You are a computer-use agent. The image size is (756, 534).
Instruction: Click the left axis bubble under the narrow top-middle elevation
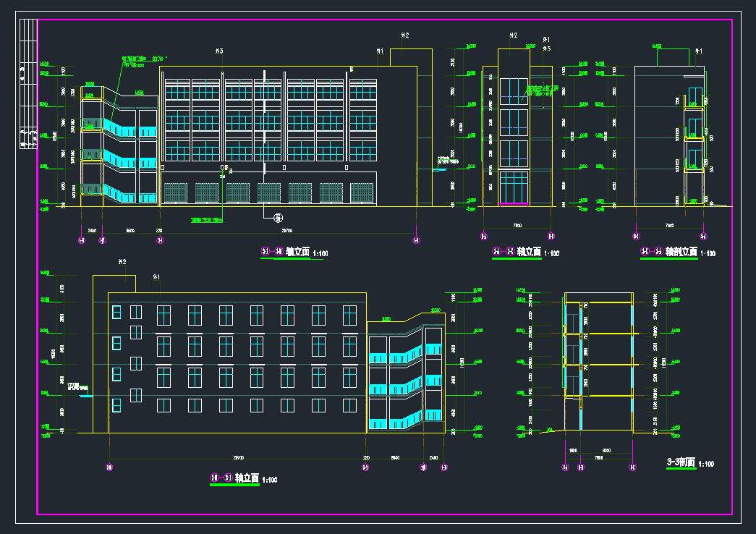(x=483, y=235)
